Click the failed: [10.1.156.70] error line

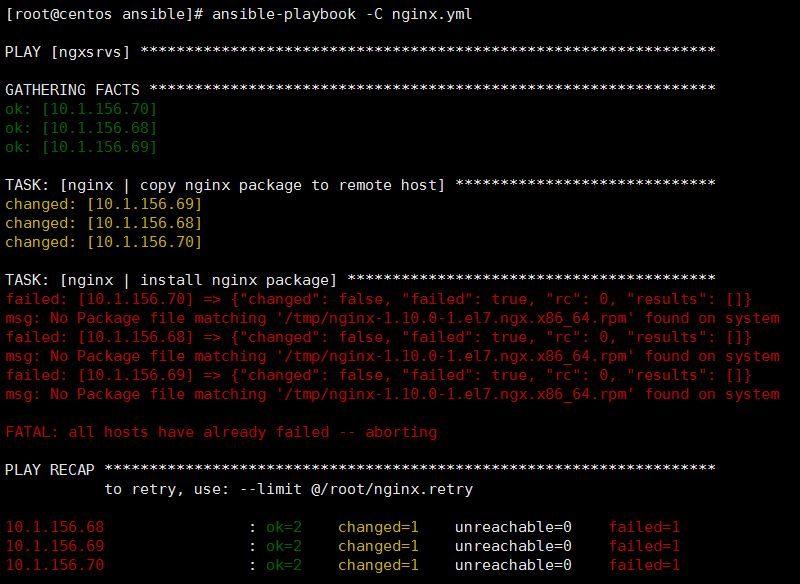coord(379,299)
